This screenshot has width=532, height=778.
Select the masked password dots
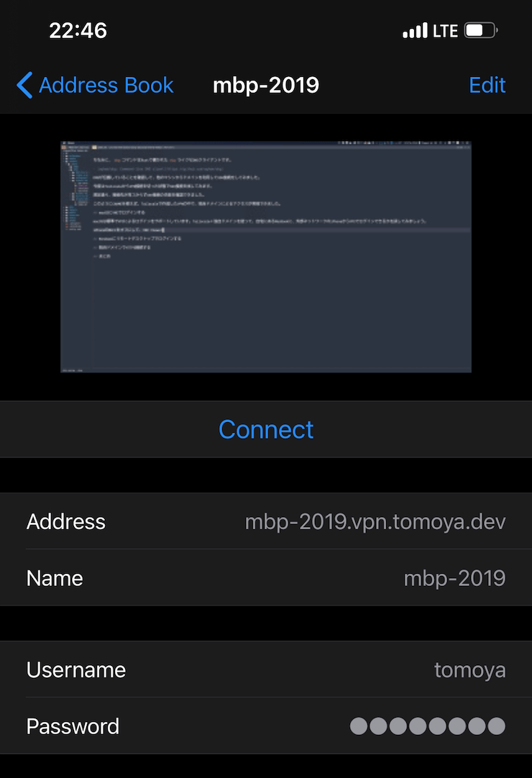pyautogui.click(x=427, y=726)
